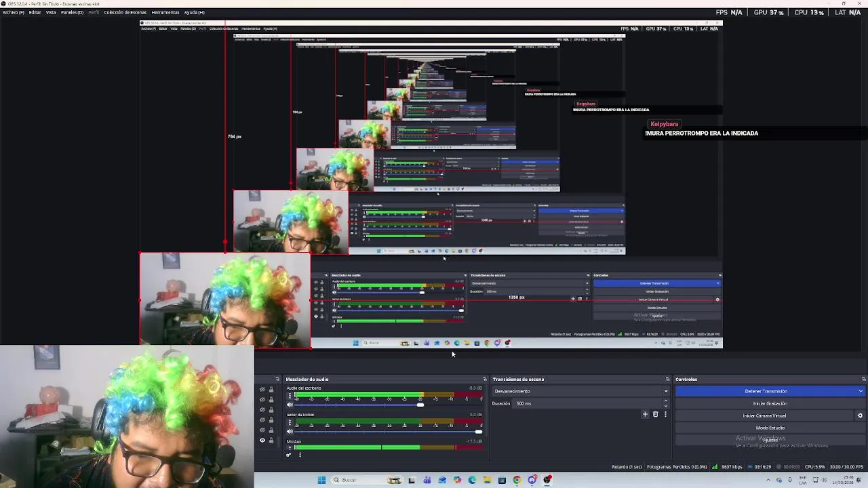Screen dimensions: 868x488
Task: Open the Paneles (D) menu
Action: (x=72, y=12)
